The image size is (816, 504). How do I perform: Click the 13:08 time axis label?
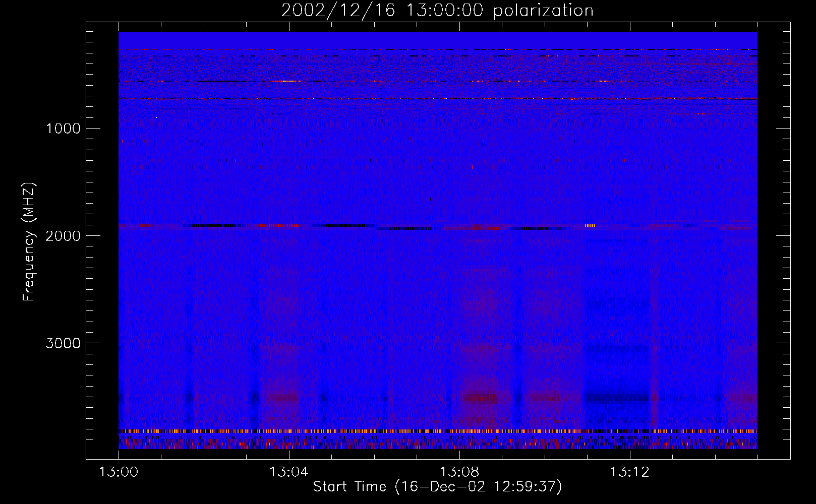pos(459,472)
